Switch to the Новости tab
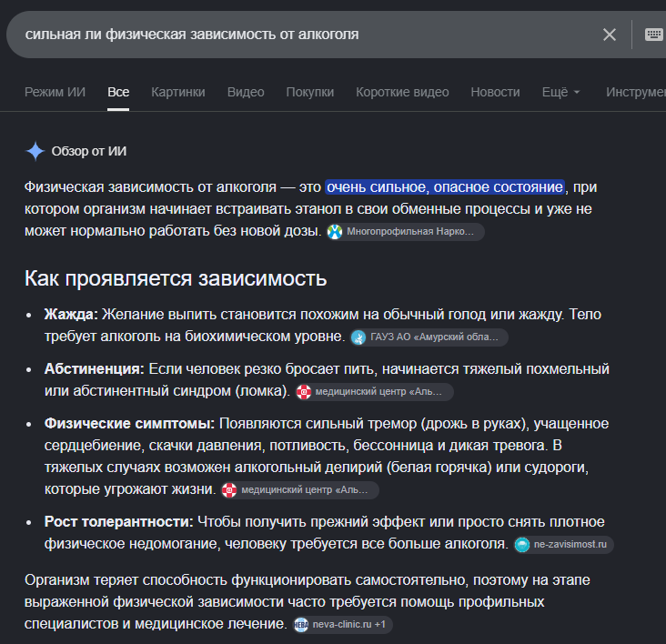 pos(495,92)
